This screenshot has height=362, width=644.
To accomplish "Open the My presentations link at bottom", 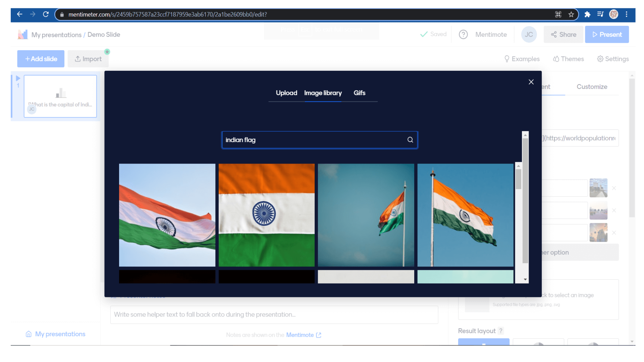I will point(60,334).
